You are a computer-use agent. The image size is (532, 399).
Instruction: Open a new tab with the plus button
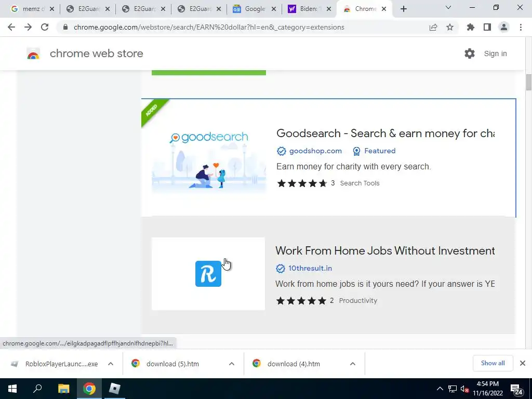pyautogui.click(x=403, y=9)
